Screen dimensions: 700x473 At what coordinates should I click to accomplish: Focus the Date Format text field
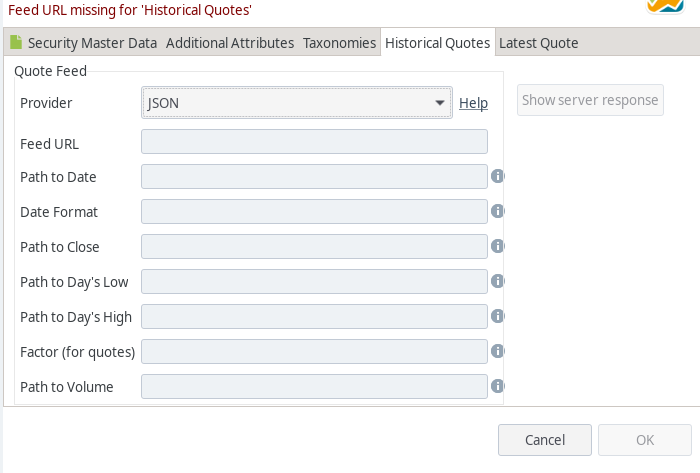click(314, 211)
